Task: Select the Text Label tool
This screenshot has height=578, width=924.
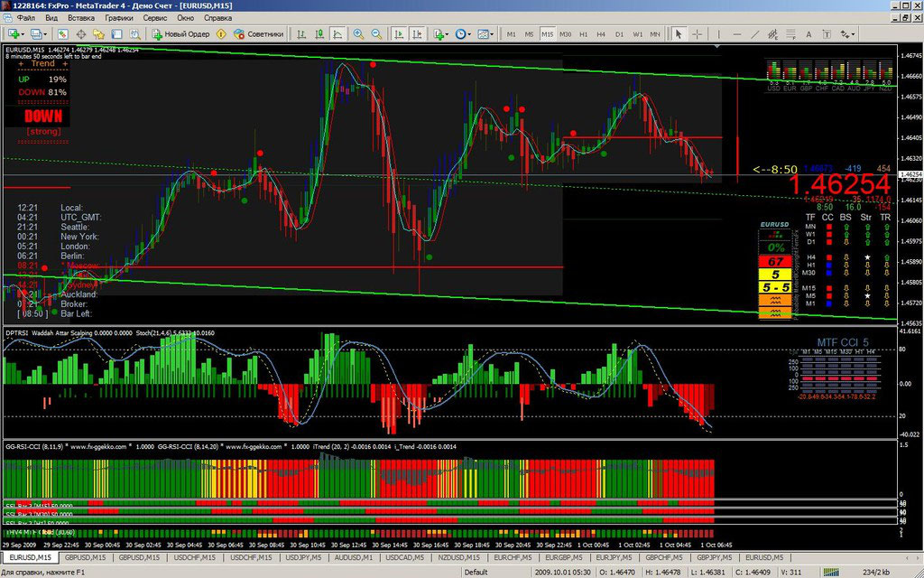Action: coord(827,34)
